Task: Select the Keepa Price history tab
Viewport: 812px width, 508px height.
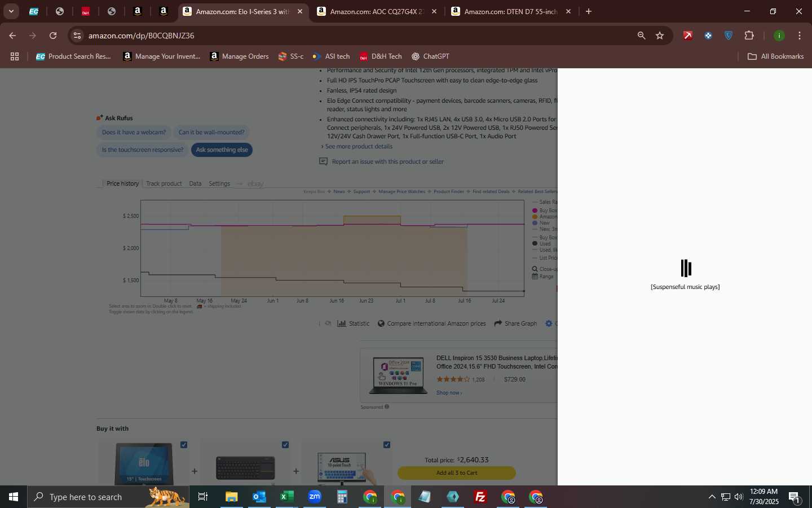Action: click(122, 183)
